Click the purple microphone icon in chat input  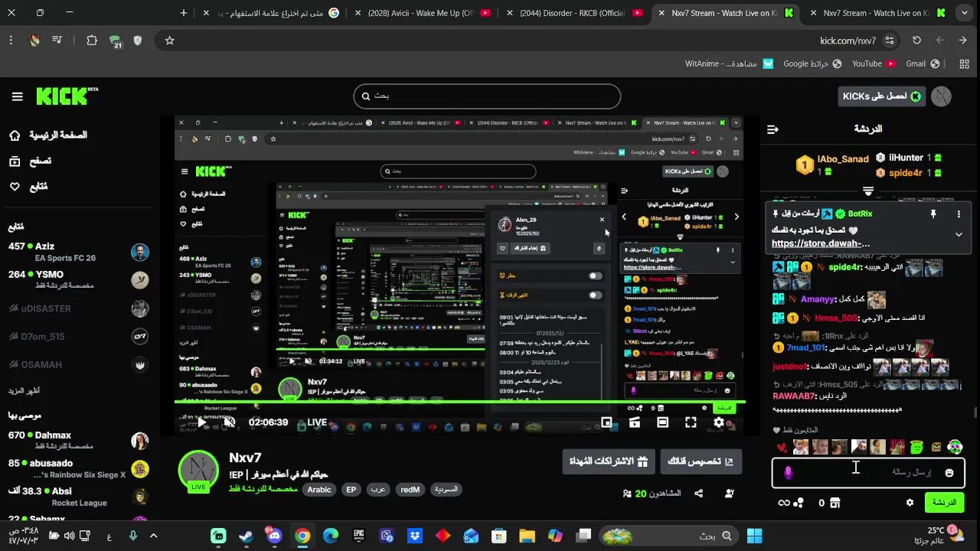(788, 473)
